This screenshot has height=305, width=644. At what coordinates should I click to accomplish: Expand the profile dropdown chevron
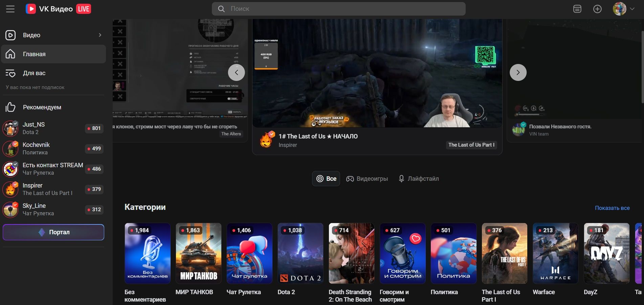click(632, 9)
